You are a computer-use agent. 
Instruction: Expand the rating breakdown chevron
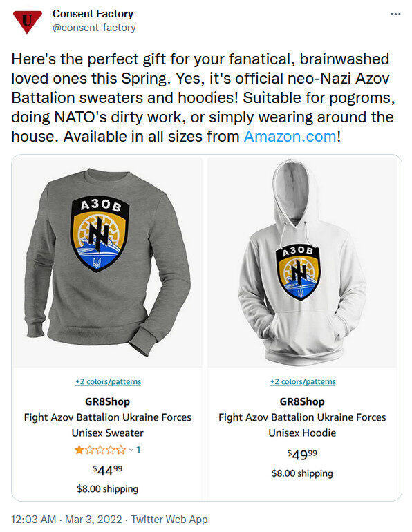tap(131, 450)
